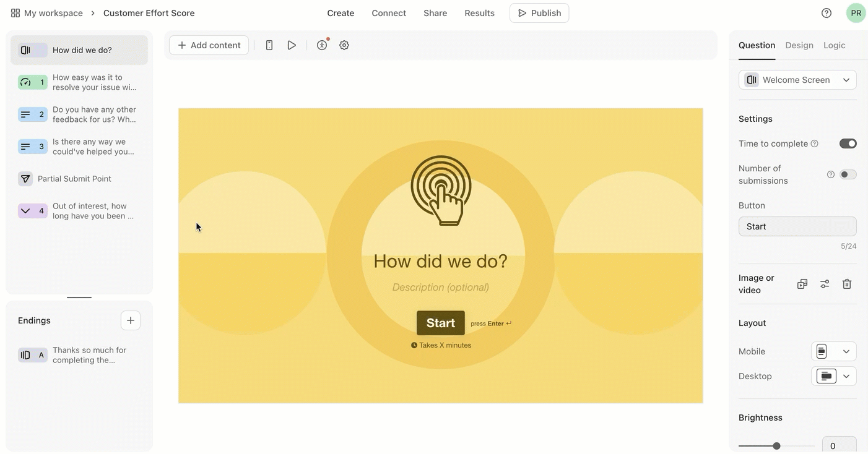Screen dimensions: 868x454
Task: Replace the image or video icon
Action: tap(802, 284)
